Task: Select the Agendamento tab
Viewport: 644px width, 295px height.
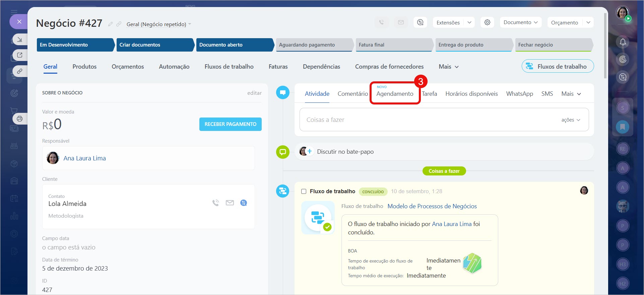Action: 395,94
